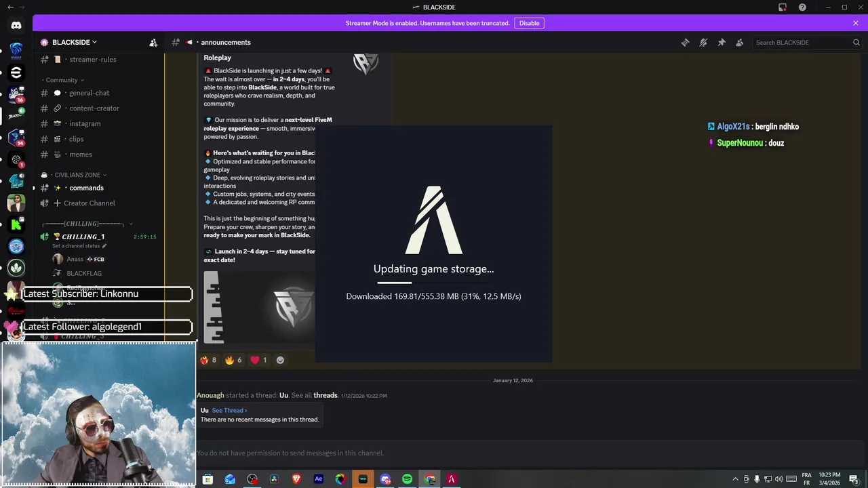Open the white striped-circle server icon
The width and height of the screenshot is (868, 488).
16,72
